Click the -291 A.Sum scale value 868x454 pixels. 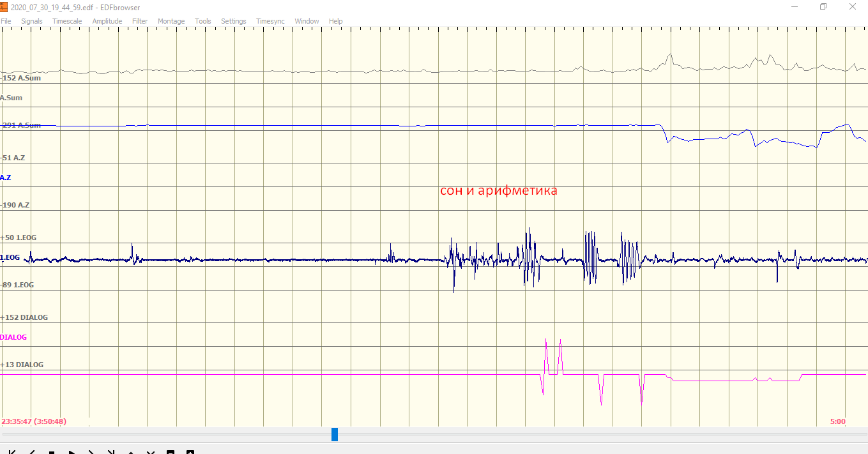coord(20,125)
